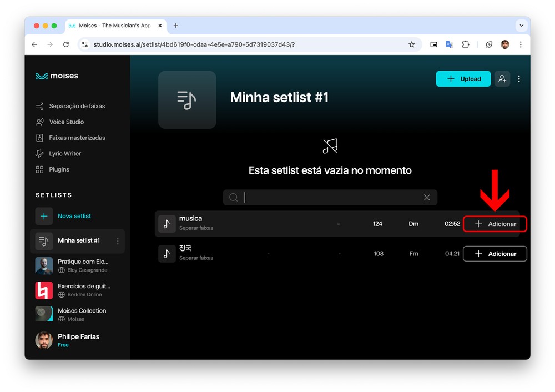Image resolution: width=555 pixels, height=392 pixels.
Task: Open the tab search dropdown arrow
Action: pyautogui.click(x=521, y=26)
